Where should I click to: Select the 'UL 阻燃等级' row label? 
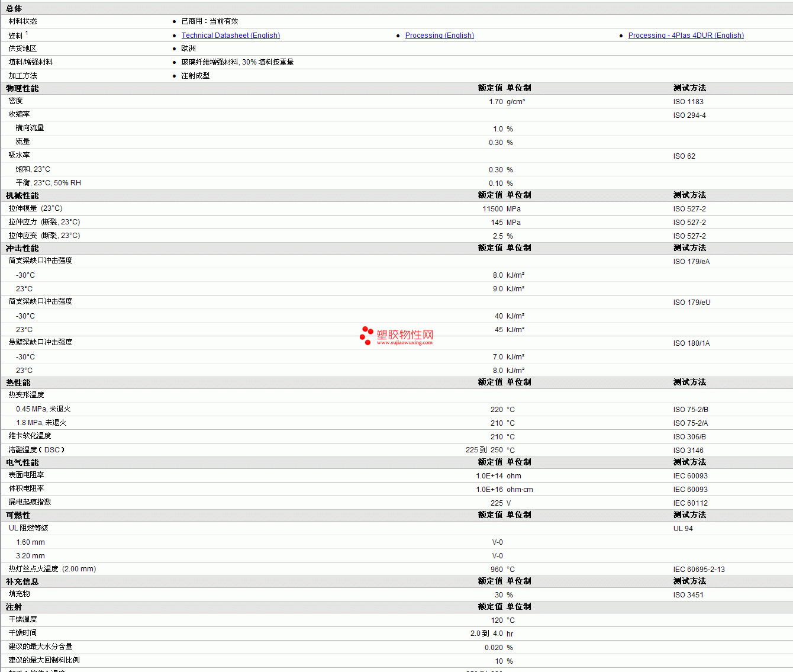(x=28, y=528)
